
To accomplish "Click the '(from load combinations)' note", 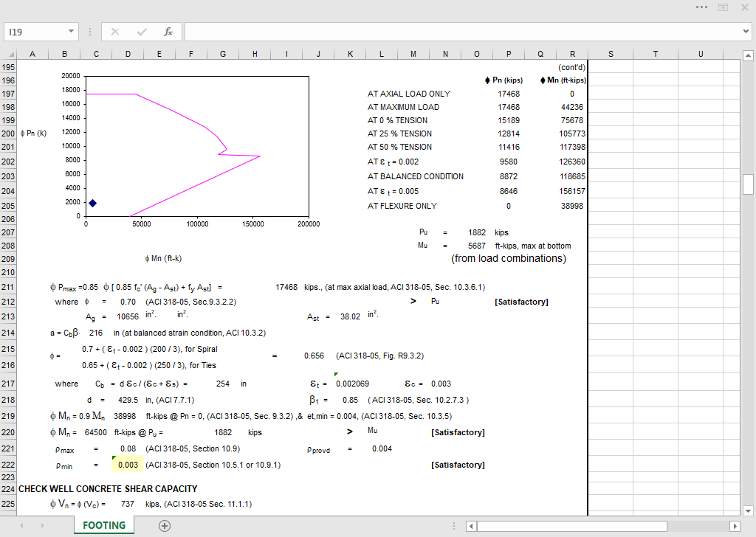I will pyautogui.click(x=509, y=259).
